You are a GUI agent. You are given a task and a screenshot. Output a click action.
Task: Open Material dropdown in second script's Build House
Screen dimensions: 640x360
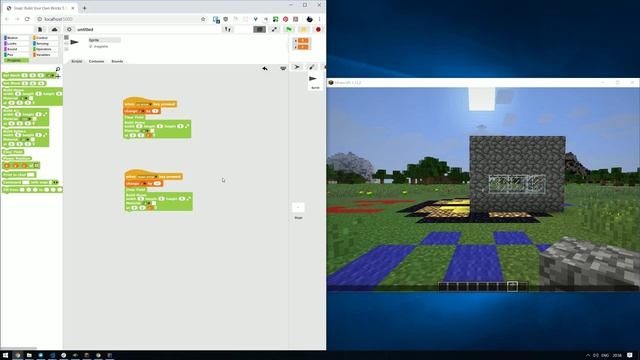148,203
